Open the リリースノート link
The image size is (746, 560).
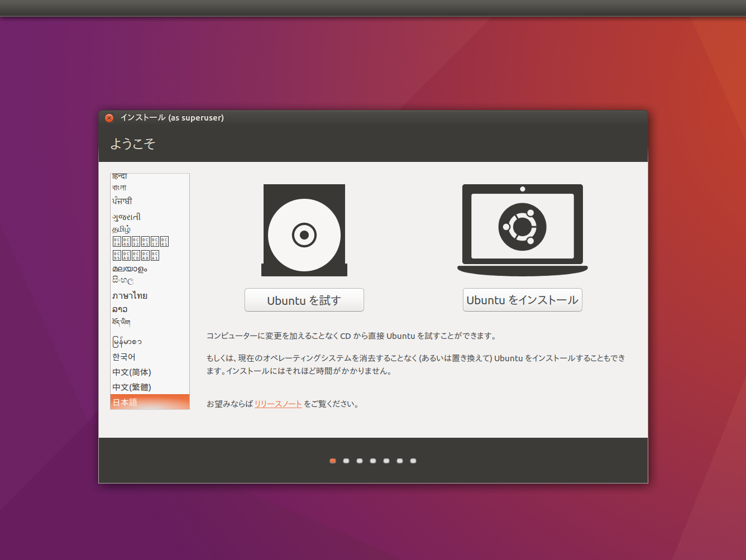278,404
